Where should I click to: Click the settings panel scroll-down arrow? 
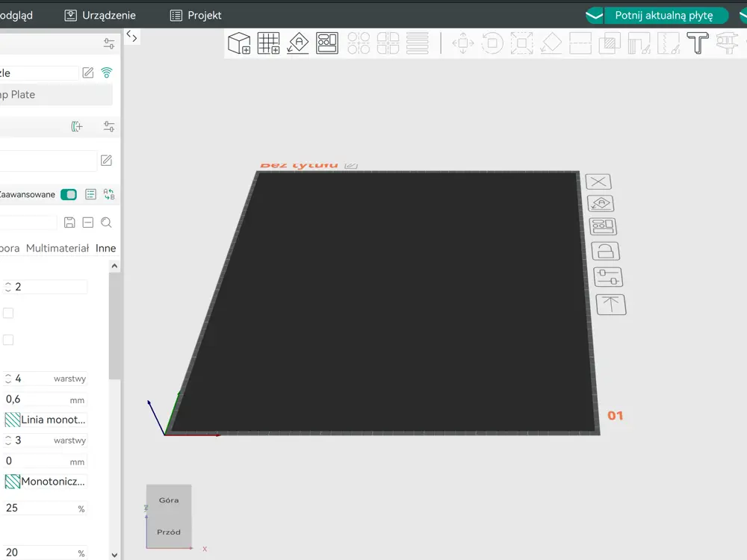114,555
